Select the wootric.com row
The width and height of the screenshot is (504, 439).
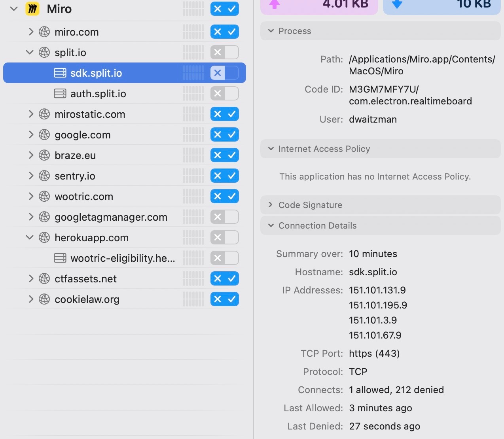coord(125,196)
